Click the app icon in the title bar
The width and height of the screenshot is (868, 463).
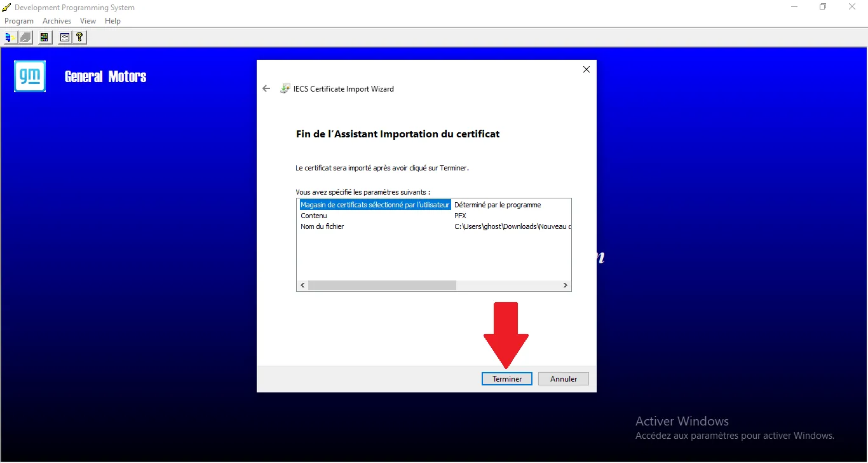click(x=6, y=8)
